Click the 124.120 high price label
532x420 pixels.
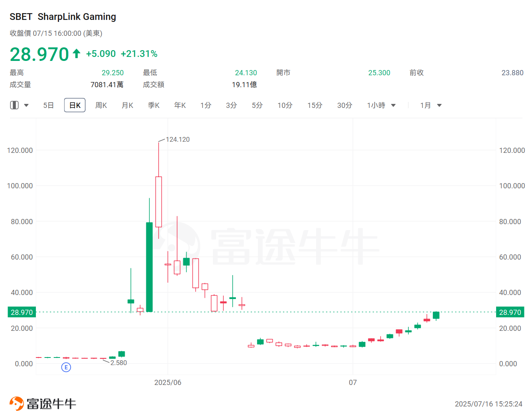click(178, 139)
